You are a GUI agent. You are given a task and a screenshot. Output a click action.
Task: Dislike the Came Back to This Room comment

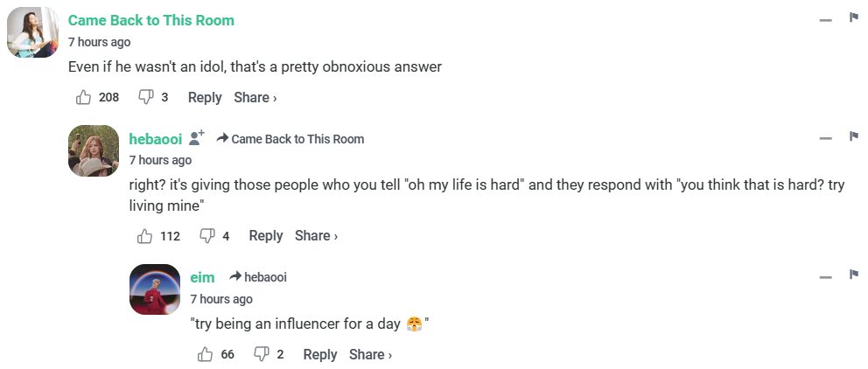click(x=146, y=97)
